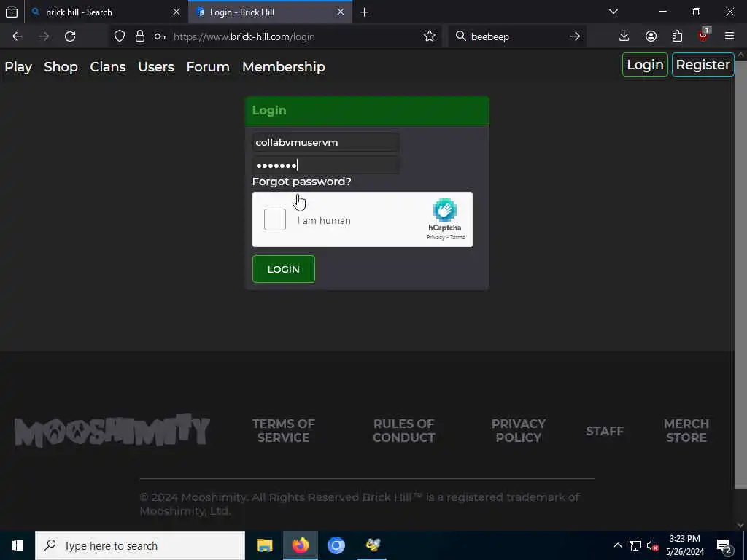Open the Downloads panel
This screenshot has height=560, width=747.
(x=624, y=36)
